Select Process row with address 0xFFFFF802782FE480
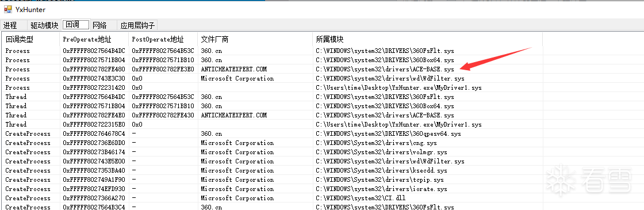The image size is (644, 210). (273, 69)
